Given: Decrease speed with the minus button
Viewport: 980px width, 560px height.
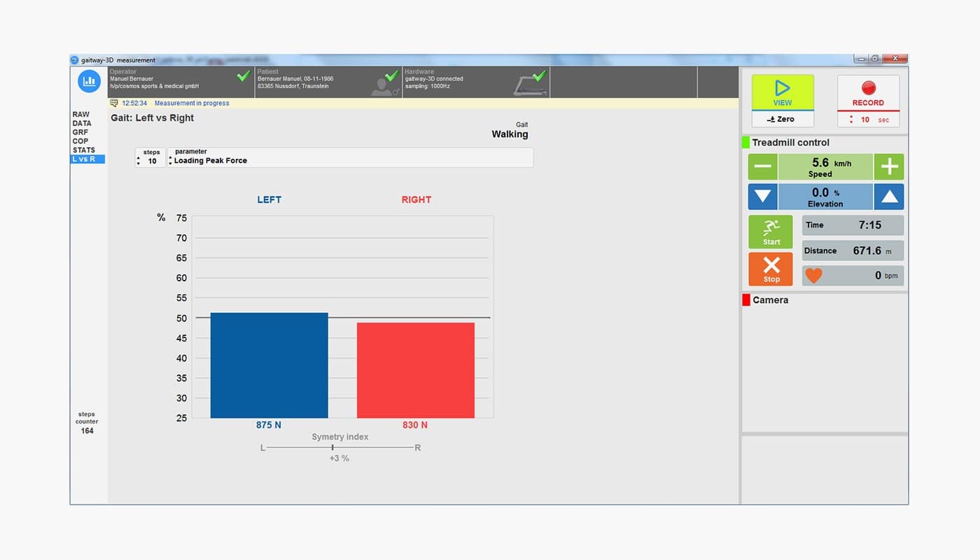Looking at the screenshot, I should coord(762,167).
